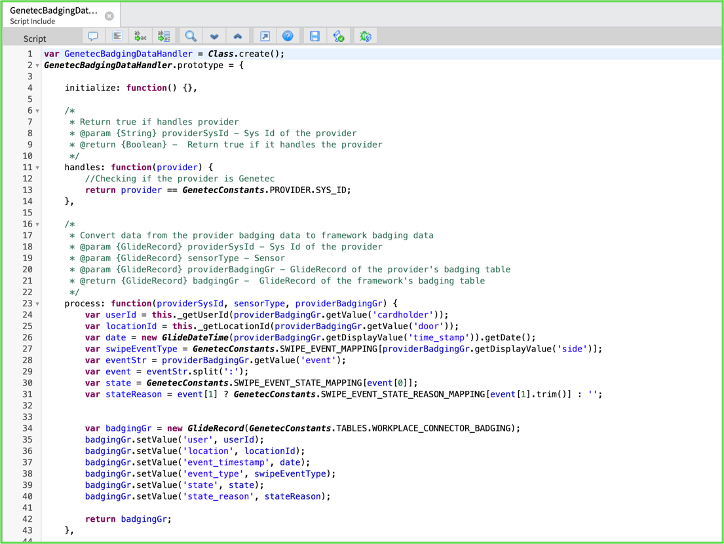Viewport: 724px width, 544px height.
Task: Open the script debugger gear icon
Action: click(365, 36)
